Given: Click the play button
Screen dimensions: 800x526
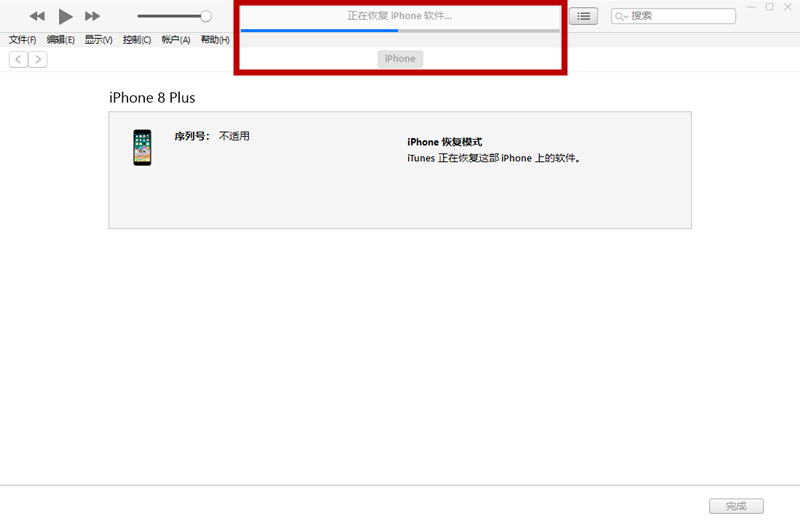Looking at the screenshot, I should (65, 16).
